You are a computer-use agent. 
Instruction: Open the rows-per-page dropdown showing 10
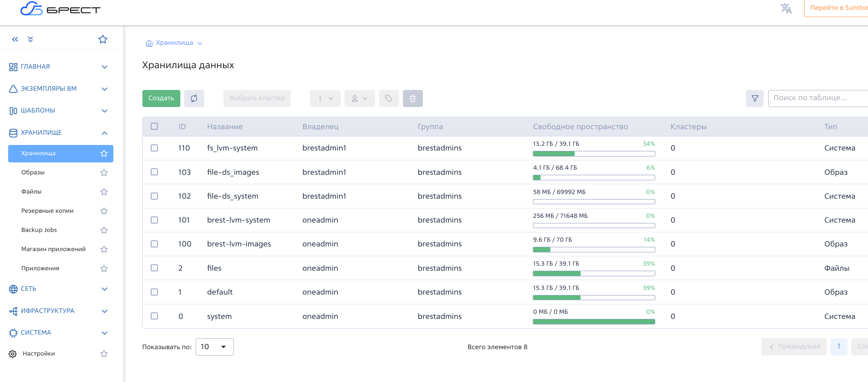(x=214, y=347)
